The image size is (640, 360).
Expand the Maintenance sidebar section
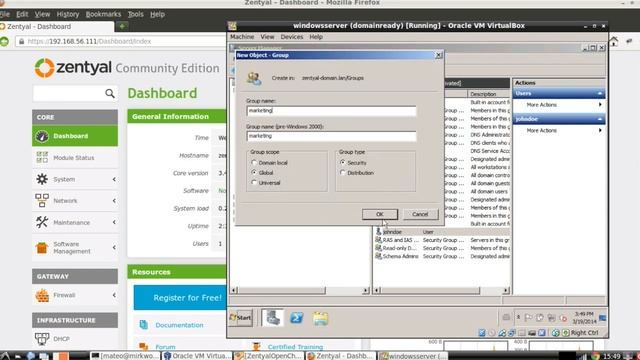tap(114, 222)
